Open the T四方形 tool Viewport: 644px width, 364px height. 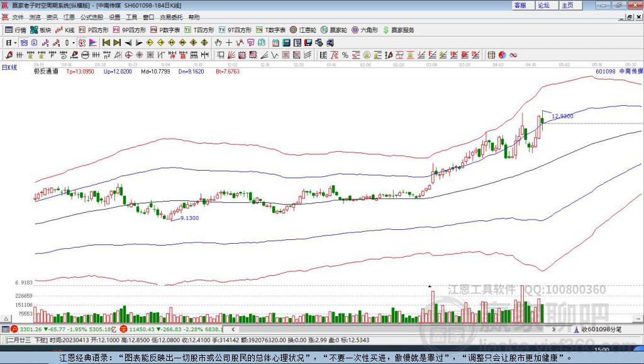(x=199, y=30)
